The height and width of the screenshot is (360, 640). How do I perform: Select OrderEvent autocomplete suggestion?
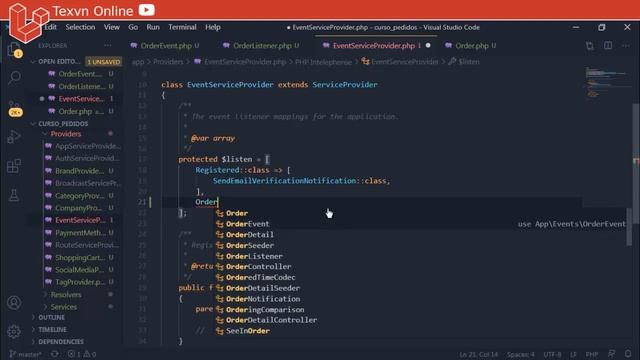click(247, 224)
